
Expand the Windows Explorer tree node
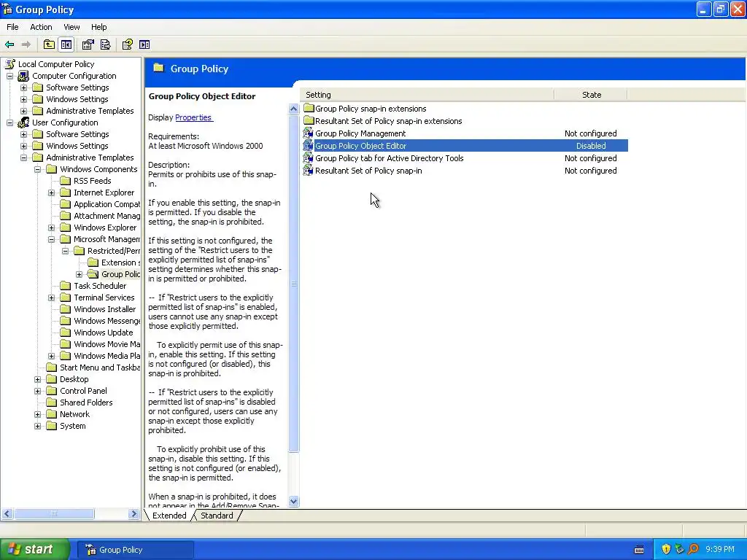click(52, 227)
